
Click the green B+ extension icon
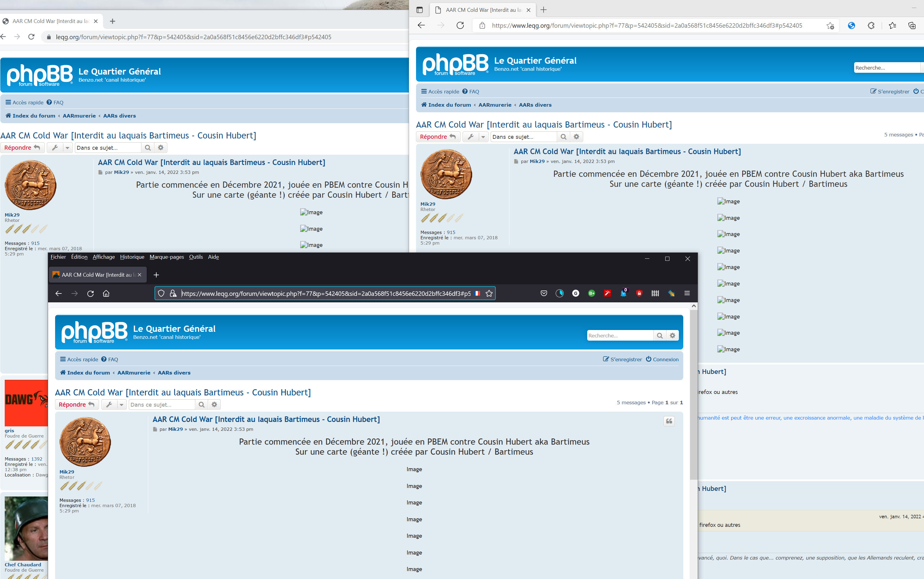coord(591,293)
